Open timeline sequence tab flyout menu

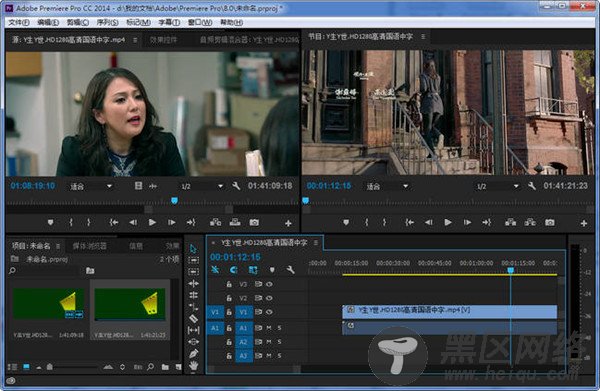click(x=316, y=243)
